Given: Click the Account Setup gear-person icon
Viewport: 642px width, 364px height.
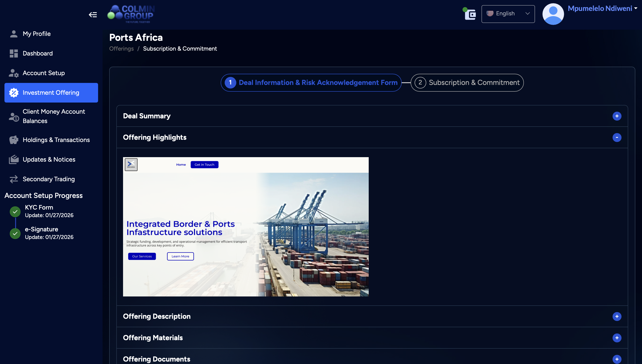Looking at the screenshot, I should click(x=14, y=73).
